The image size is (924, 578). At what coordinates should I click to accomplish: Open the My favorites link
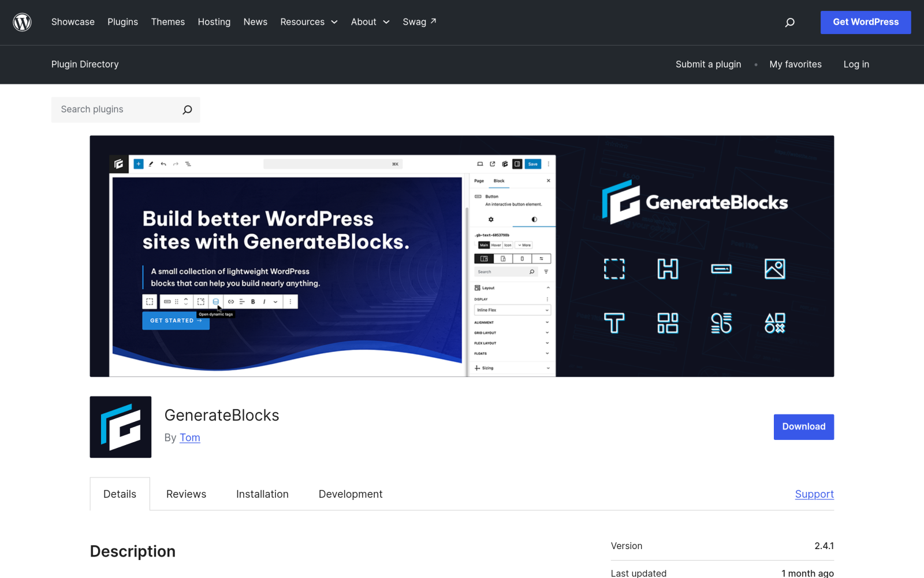click(x=795, y=64)
